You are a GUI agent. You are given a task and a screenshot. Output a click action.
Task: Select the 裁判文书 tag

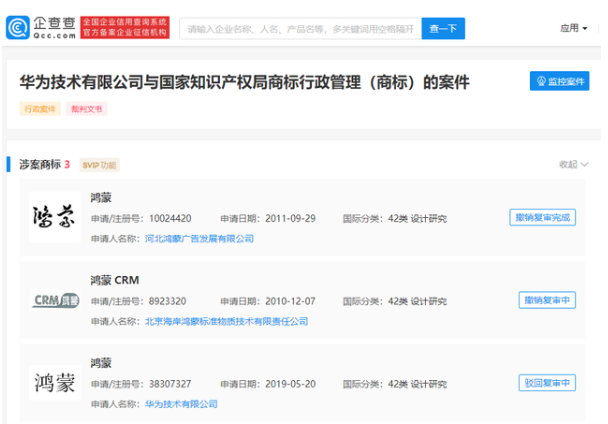pyautogui.click(x=86, y=109)
